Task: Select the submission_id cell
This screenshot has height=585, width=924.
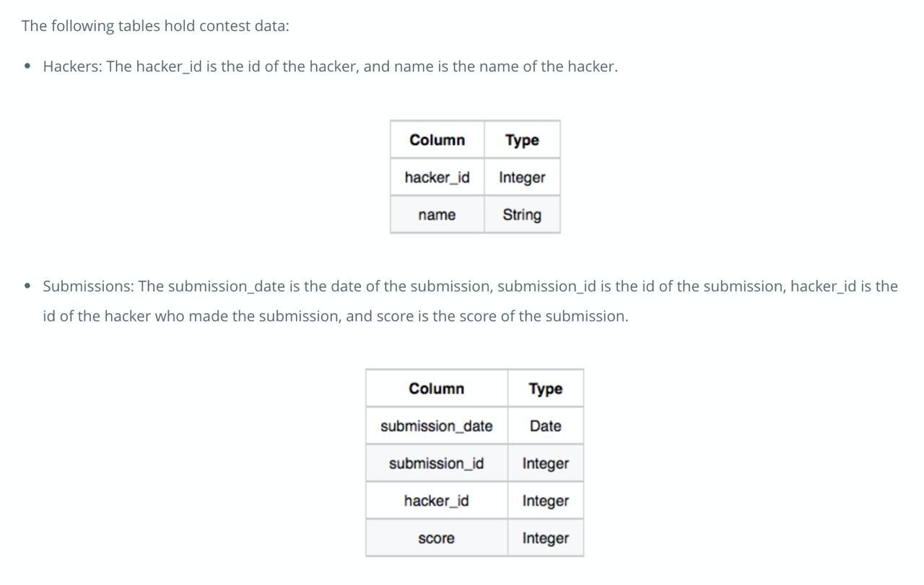Action: (437, 464)
